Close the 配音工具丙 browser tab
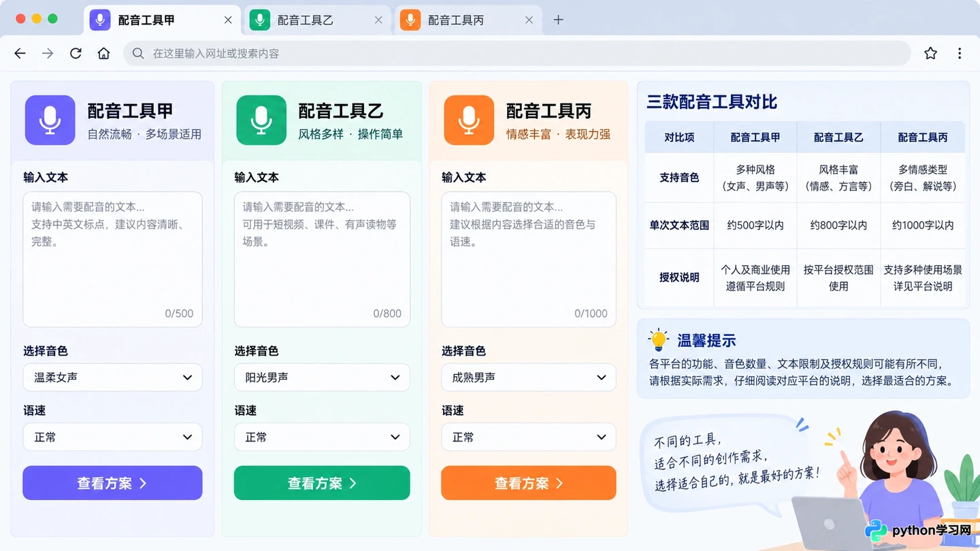The width and height of the screenshot is (980, 551). (529, 20)
